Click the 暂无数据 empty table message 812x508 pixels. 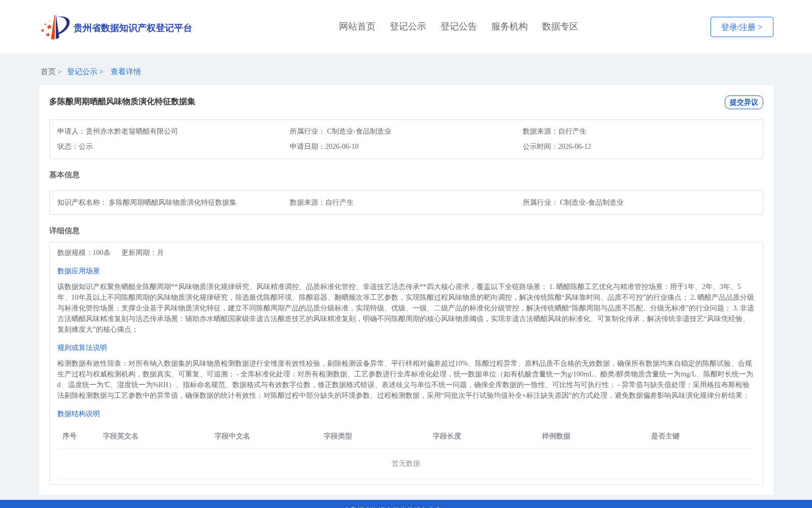point(406,463)
